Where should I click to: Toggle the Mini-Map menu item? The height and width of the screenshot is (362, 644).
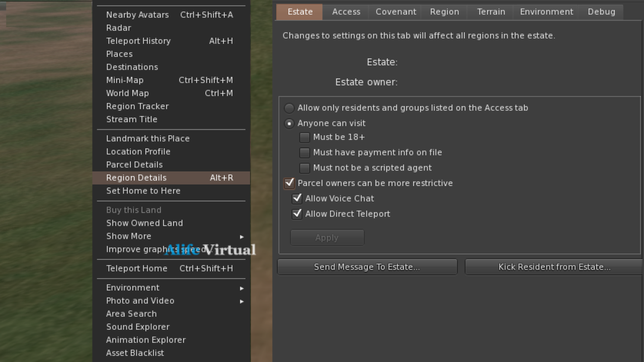pyautogui.click(x=171, y=80)
